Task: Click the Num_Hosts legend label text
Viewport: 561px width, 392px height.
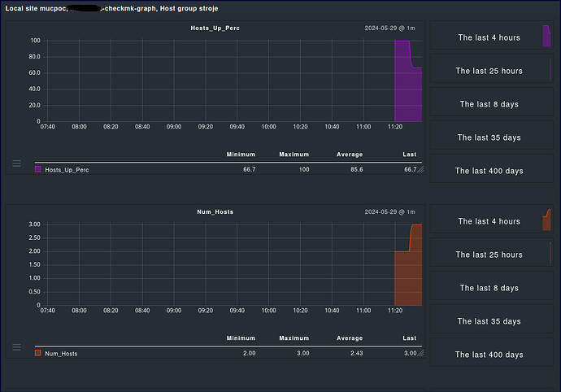Action: (61, 354)
